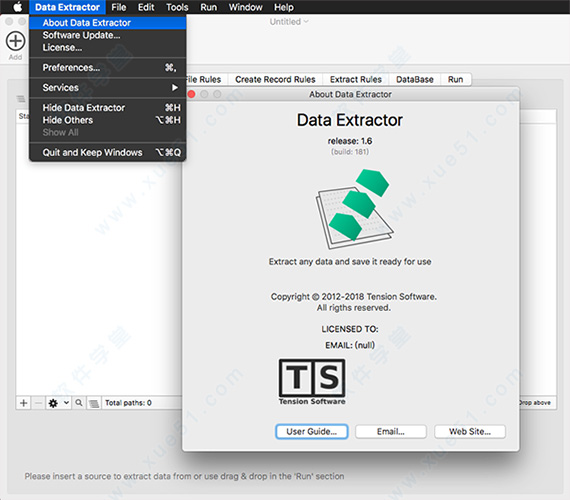Select Hide Data Extractor
570x500 pixels.
coord(108,108)
